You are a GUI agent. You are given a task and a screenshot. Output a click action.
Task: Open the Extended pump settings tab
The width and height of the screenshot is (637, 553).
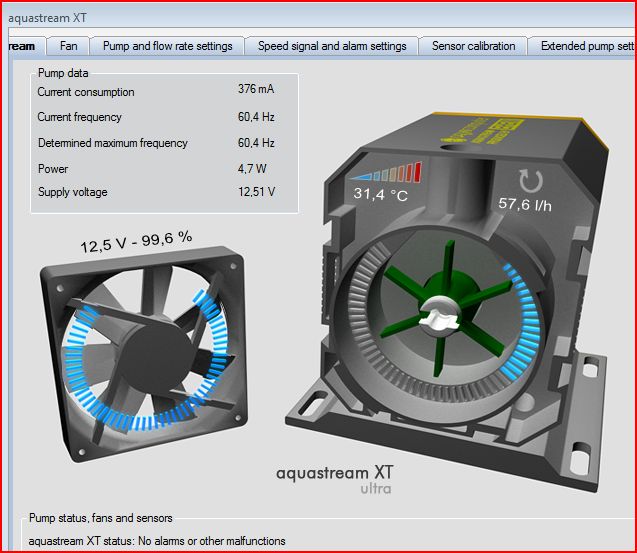[x=583, y=46]
